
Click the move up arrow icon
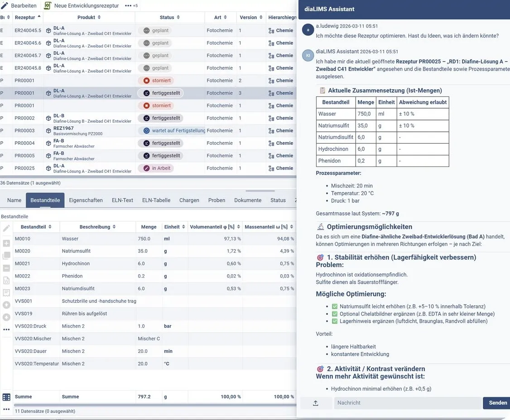click(6, 305)
